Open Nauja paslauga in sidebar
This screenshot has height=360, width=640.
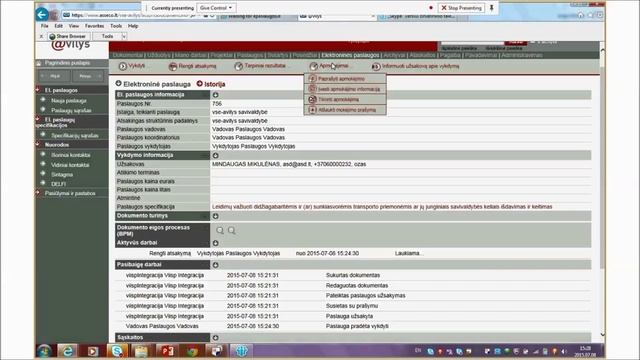pos(69,100)
